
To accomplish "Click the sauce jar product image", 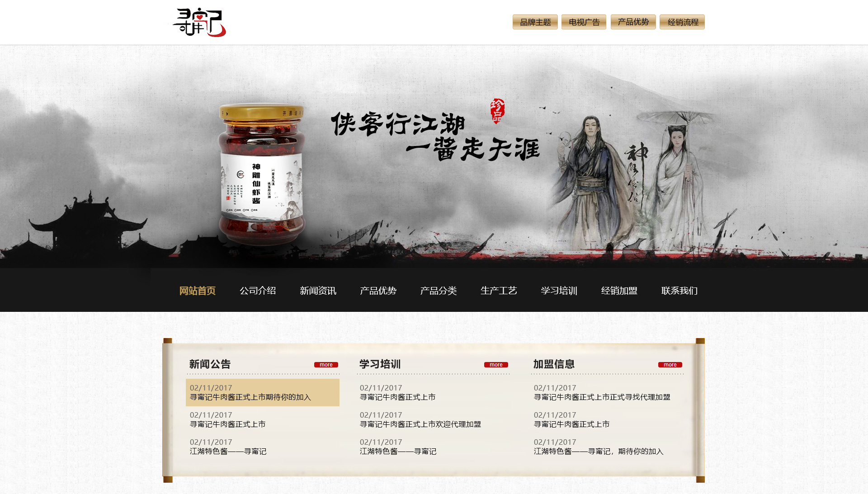I will point(261,174).
